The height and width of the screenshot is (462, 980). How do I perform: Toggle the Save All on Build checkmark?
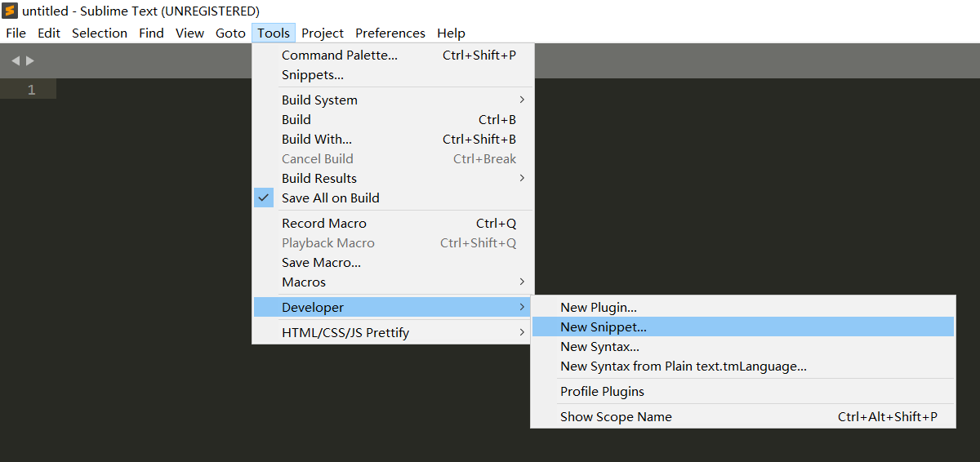point(264,198)
